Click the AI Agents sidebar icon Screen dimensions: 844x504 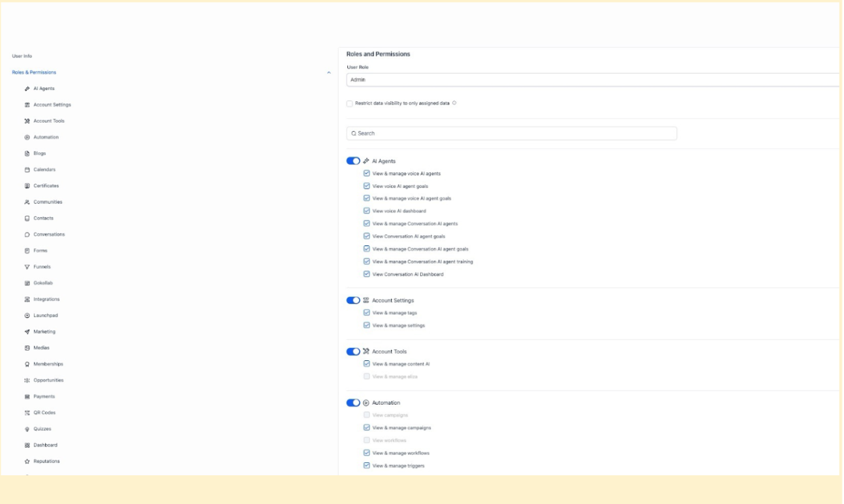[27, 89]
